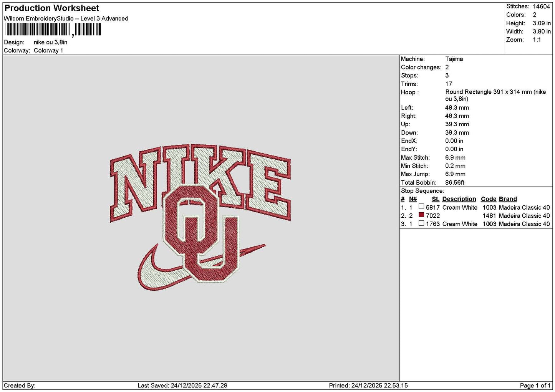Image resolution: width=555 pixels, height=392 pixels.
Task: Select the height value '3.09 in'
Action: (x=542, y=23)
